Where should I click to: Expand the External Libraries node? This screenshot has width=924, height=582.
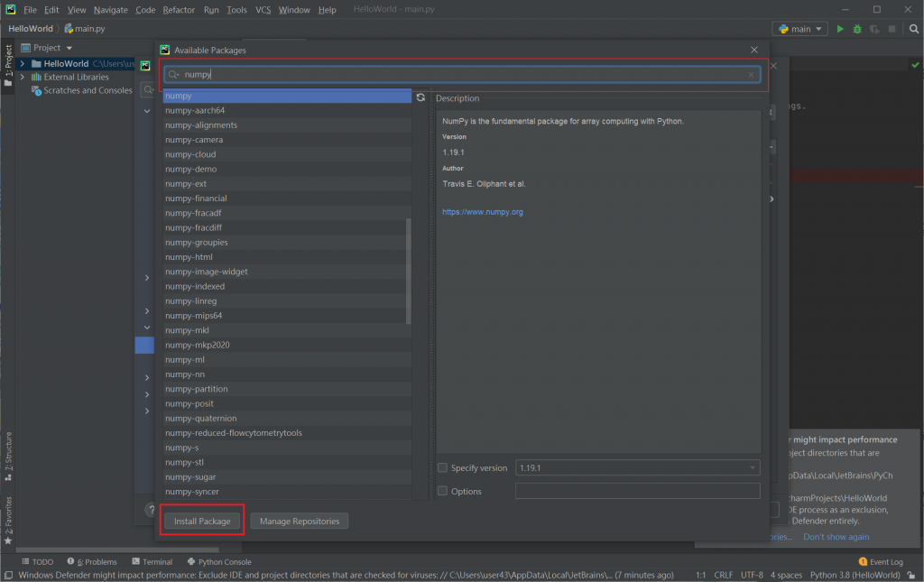pyautogui.click(x=23, y=77)
